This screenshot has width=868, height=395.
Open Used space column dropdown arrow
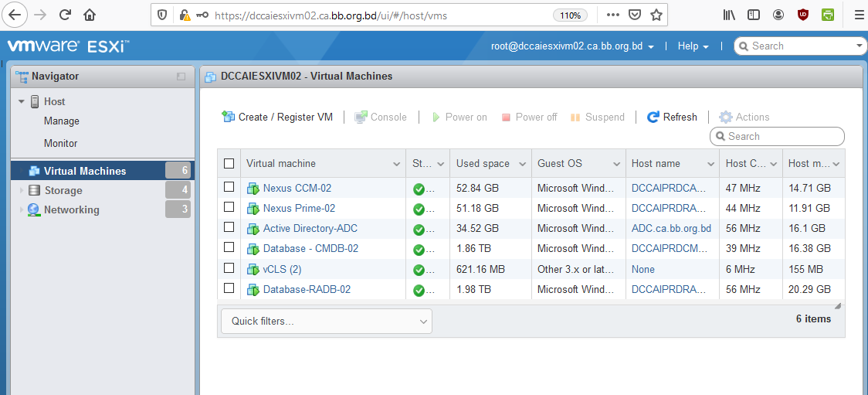pyautogui.click(x=523, y=164)
